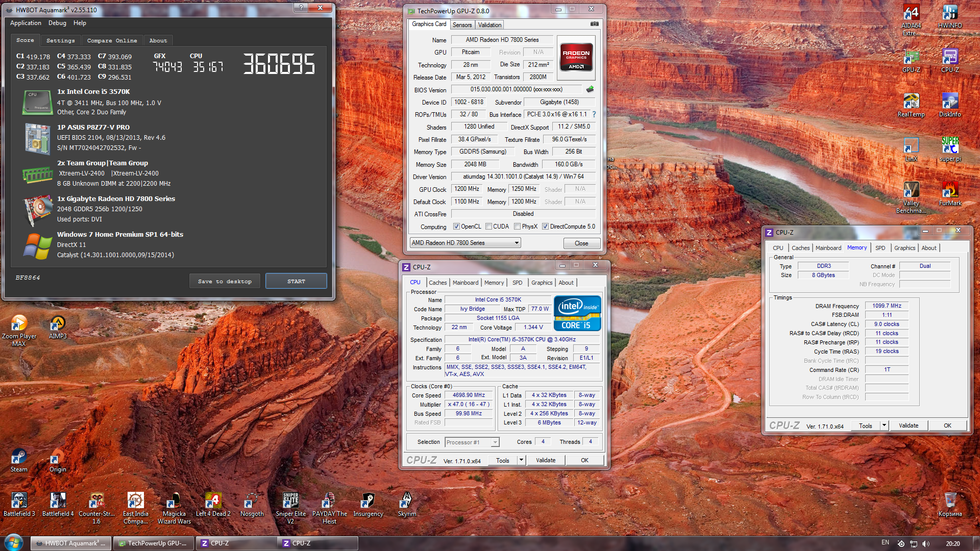980x551 pixels.
Task: Toggle the OpenCL checkbox in GPU-Z
Action: (x=456, y=227)
